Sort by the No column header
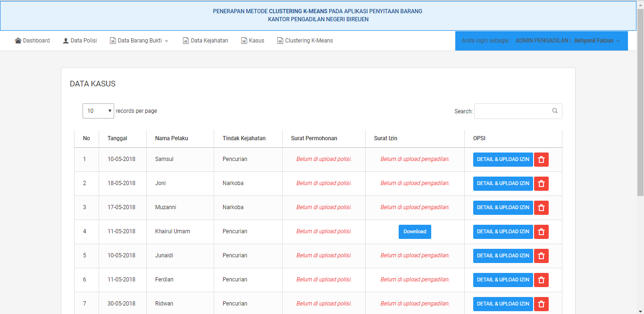Screen dimensions: 644x314 click(x=86, y=138)
